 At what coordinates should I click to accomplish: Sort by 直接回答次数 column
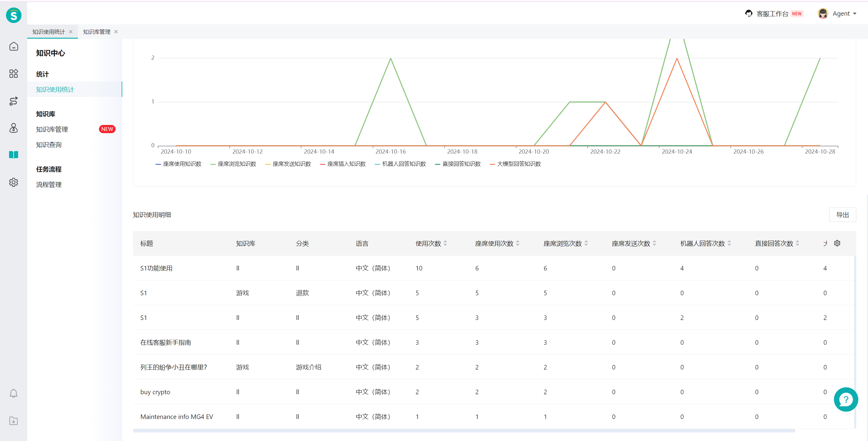coord(797,243)
